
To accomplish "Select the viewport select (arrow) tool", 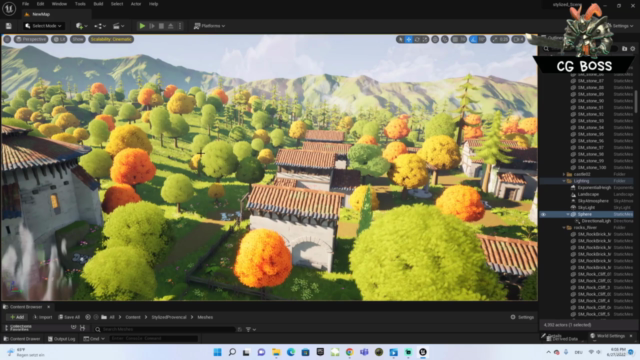I will coord(400,39).
